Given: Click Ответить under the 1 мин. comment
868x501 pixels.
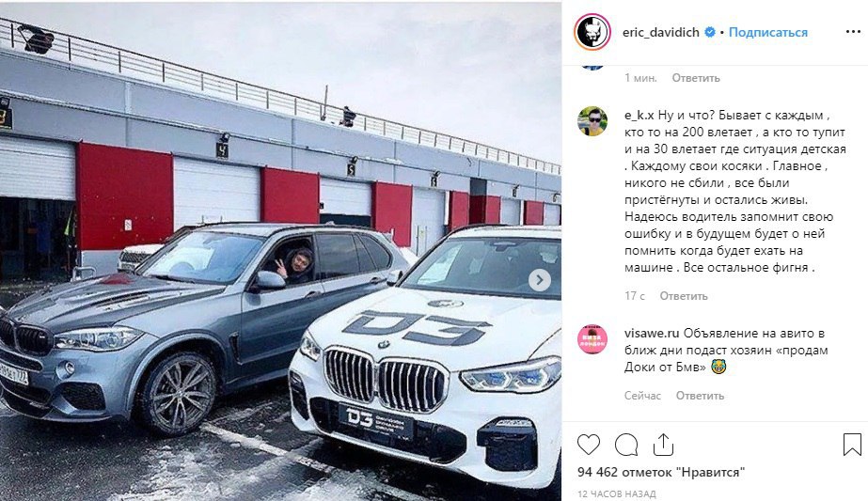Looking at the screenshot, I should (696, 78).
